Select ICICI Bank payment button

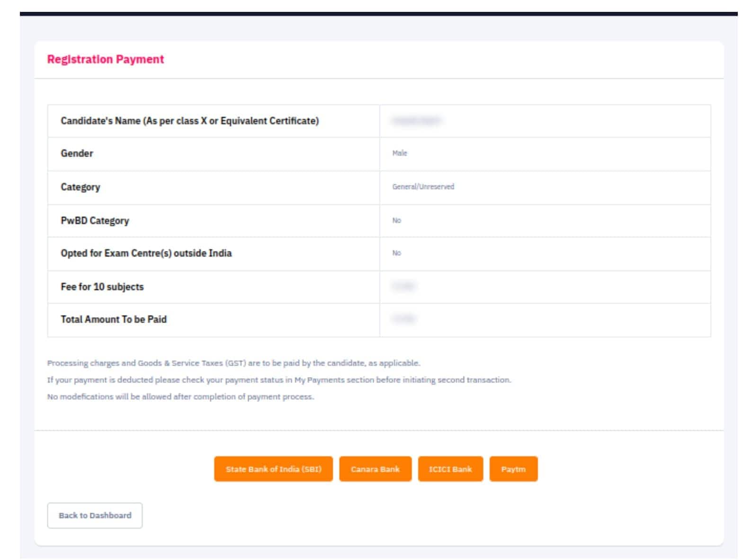point(450,469)
